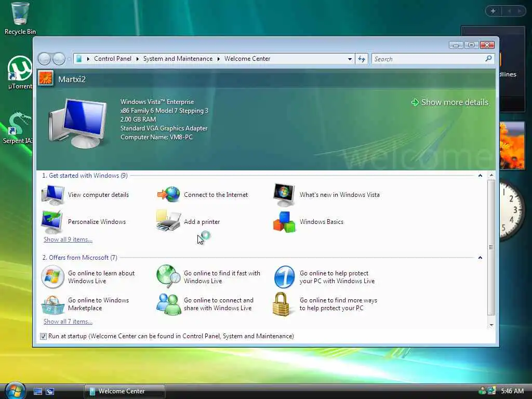Click What's new in Windows Vista text

[340, 195]
